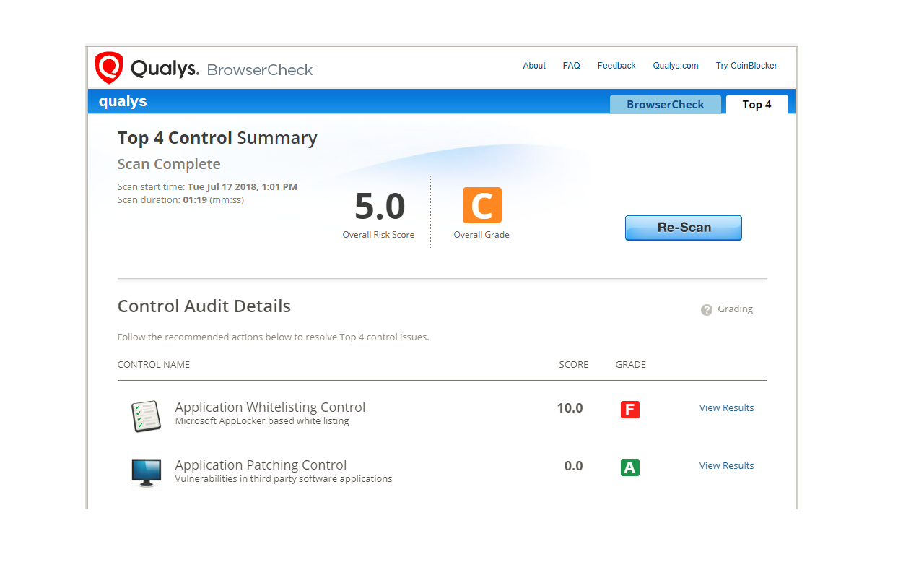Click the Re-Scan button

684,228
